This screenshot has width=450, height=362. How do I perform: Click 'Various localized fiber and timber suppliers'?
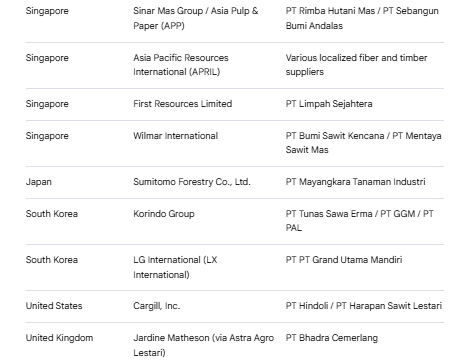click(x=356, y=65)
